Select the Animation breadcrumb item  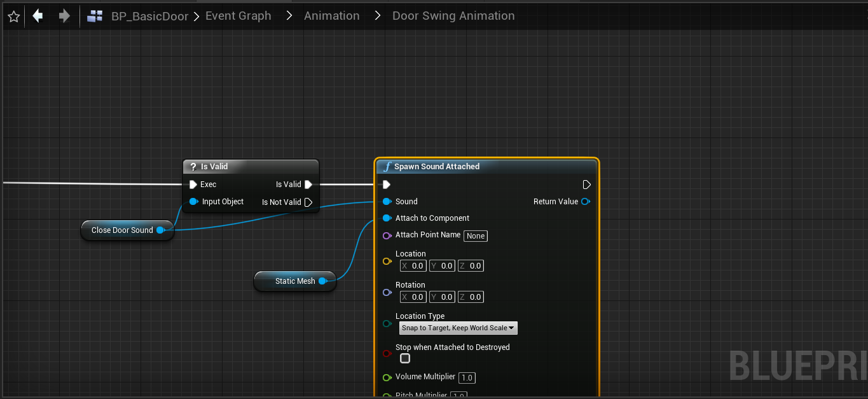pyautogui.click(x=331, y=16)
